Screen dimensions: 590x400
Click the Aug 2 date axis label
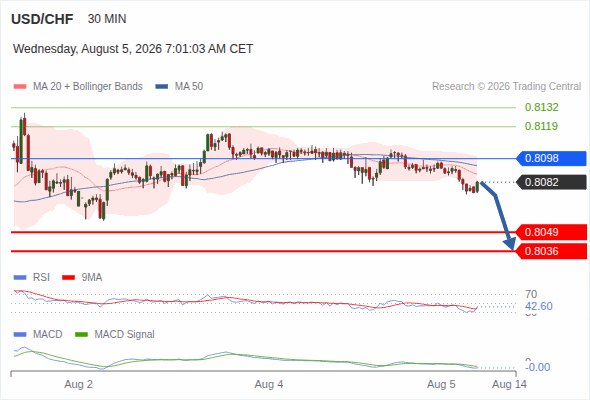coord(78,385)
